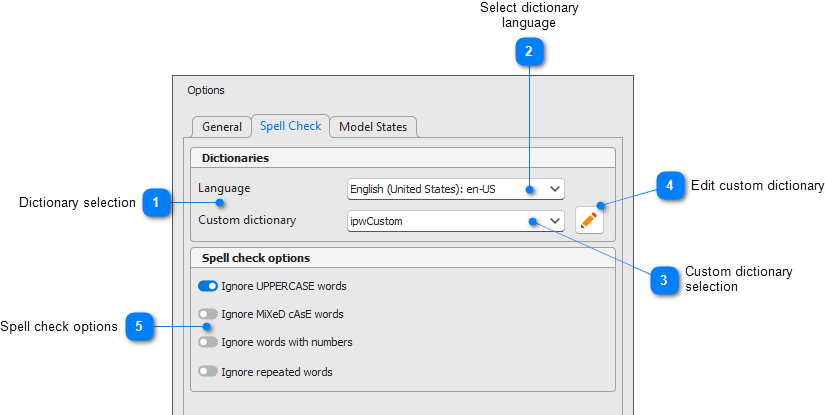Open the Language dropdown showing English (United States)
This screenshot has width=825, height=415.
[x=455, y=189]
